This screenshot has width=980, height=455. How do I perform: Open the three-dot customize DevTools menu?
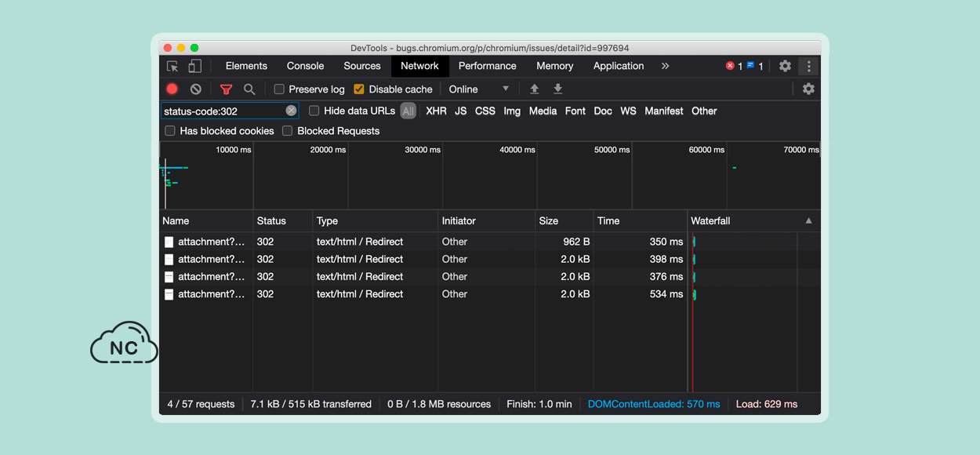(x=809, y=67)
